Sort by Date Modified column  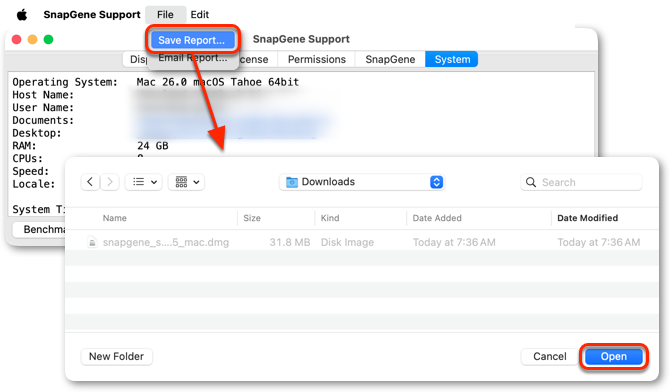click(588, 218)
